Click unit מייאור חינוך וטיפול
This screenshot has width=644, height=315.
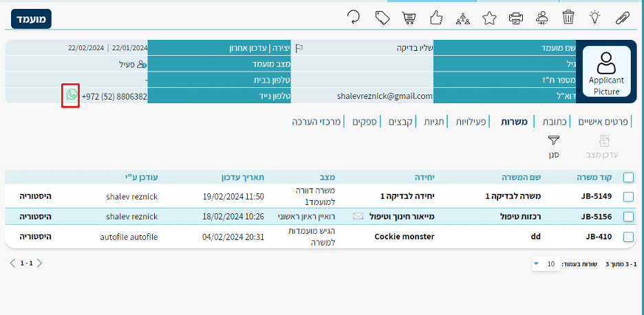click(401, 216)
